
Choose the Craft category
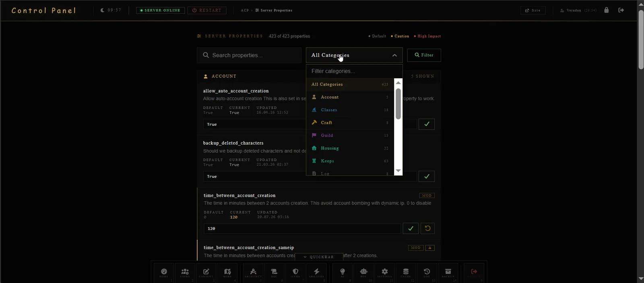tap(350, 123)
